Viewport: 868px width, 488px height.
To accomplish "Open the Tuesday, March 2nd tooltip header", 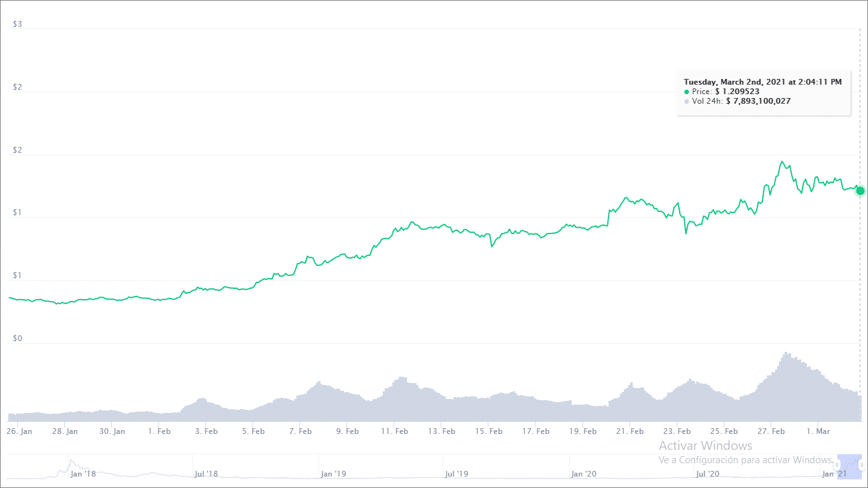I will 762,81.
